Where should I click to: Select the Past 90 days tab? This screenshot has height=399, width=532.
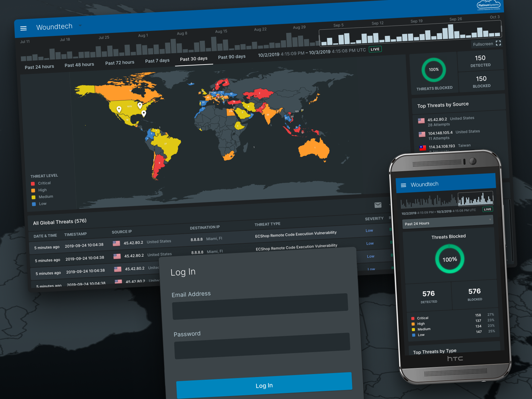(x=232, y=57)
